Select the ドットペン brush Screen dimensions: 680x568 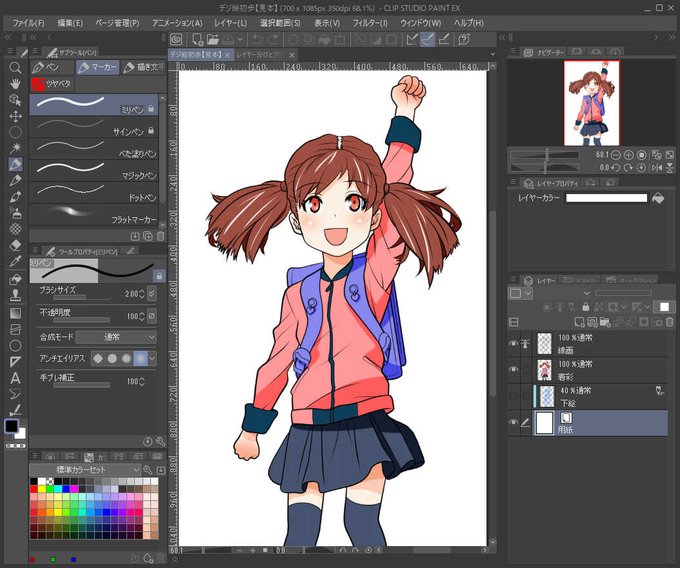93,193
